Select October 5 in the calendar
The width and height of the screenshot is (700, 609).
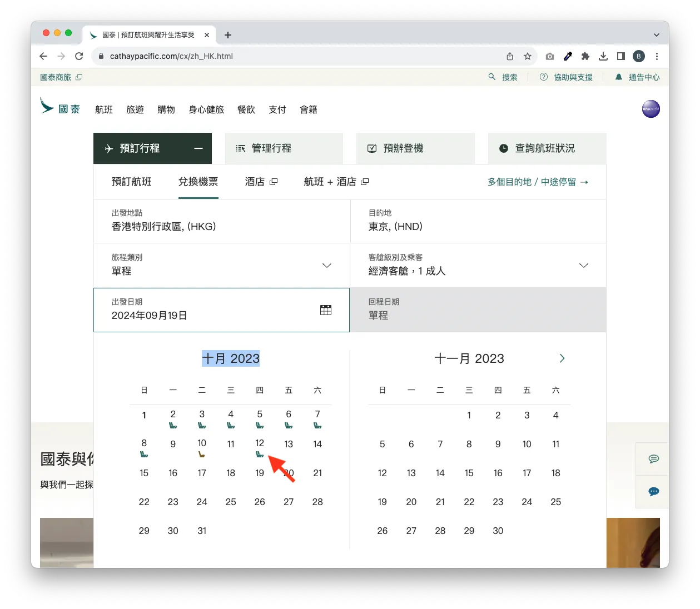point(260,418)
